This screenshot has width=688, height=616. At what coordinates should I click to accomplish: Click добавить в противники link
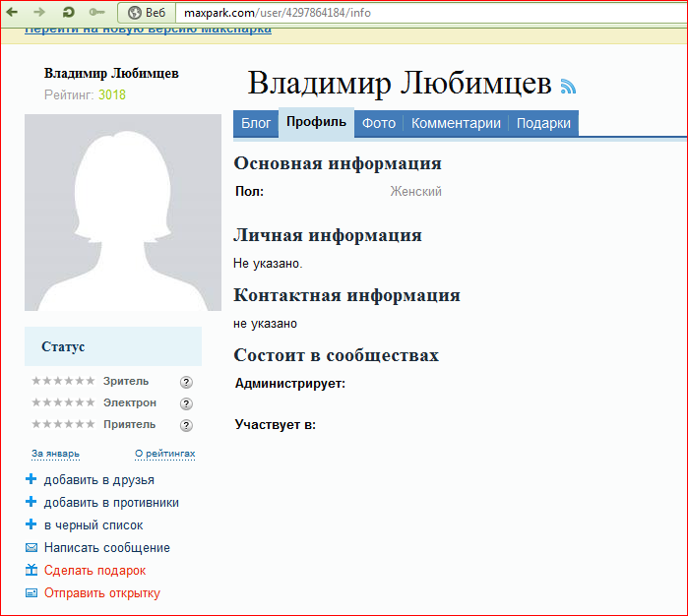click(111, 503)
